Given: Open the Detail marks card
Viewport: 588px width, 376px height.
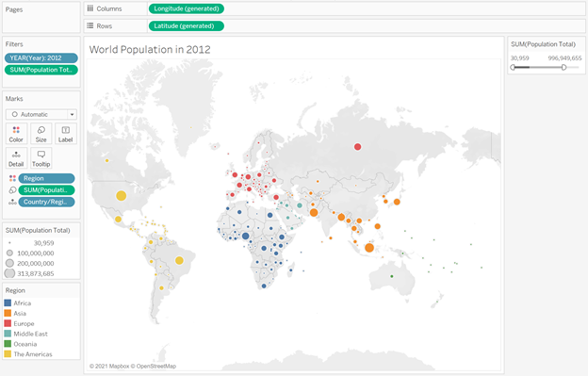Looking at the screenshot, I should 16,158.
